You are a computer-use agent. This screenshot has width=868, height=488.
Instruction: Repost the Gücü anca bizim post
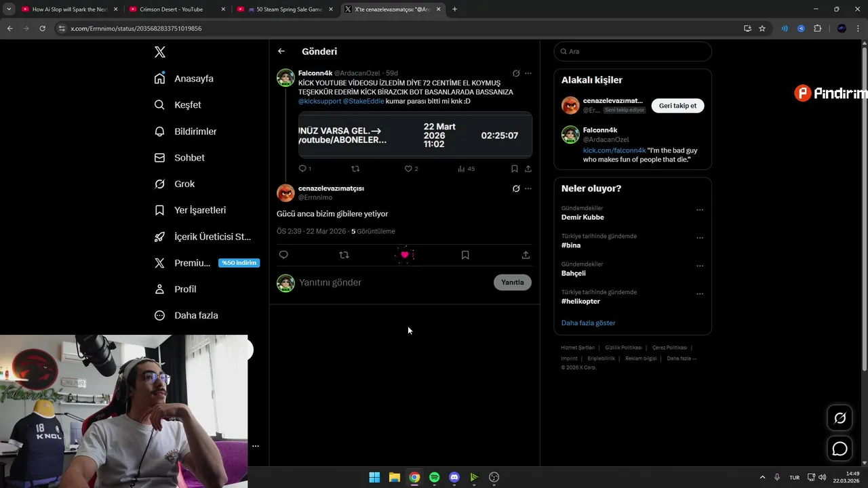click(344, 255)
